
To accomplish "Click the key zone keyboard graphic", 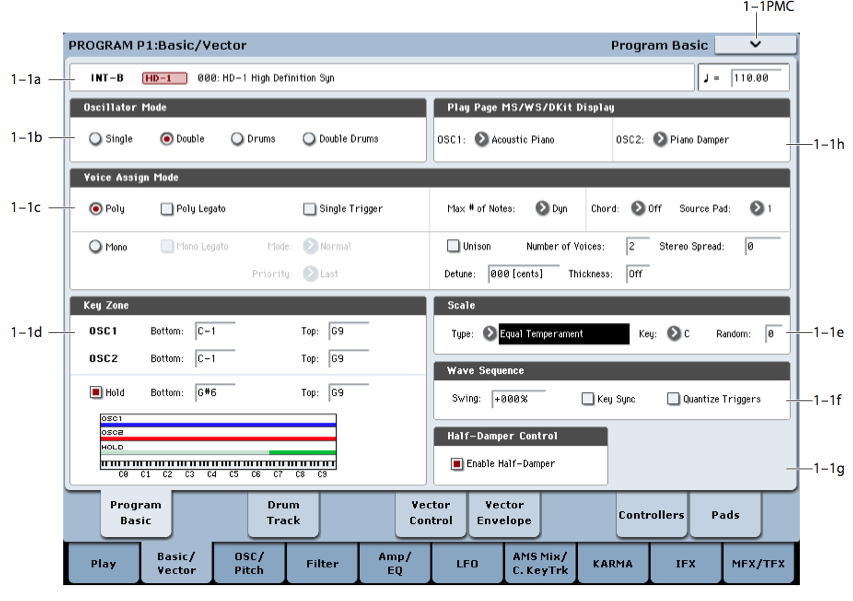I will coord(218,442).
